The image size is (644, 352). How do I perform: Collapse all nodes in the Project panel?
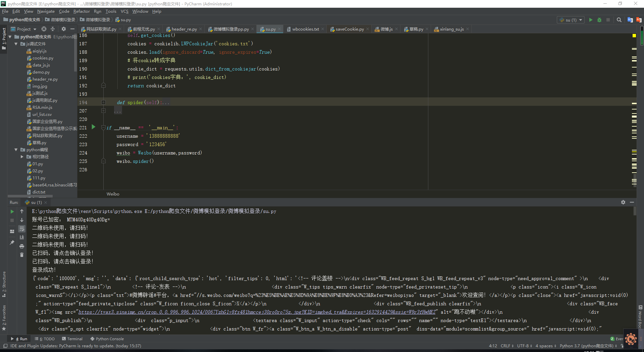[x=53, y=29]
